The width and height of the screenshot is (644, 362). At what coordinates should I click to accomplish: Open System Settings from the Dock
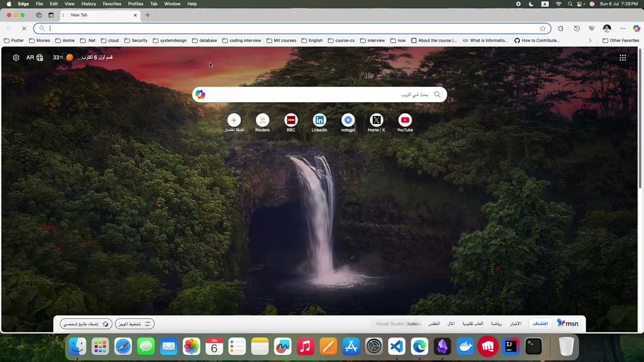[374, 346]
